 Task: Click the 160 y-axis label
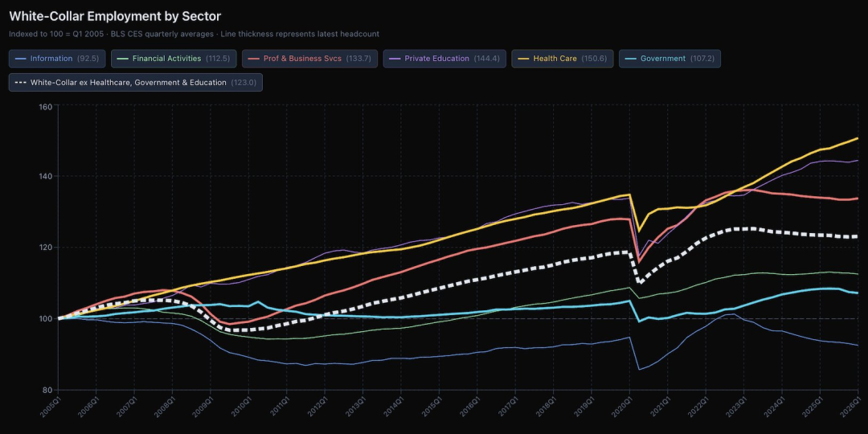(x=45, y=107)
